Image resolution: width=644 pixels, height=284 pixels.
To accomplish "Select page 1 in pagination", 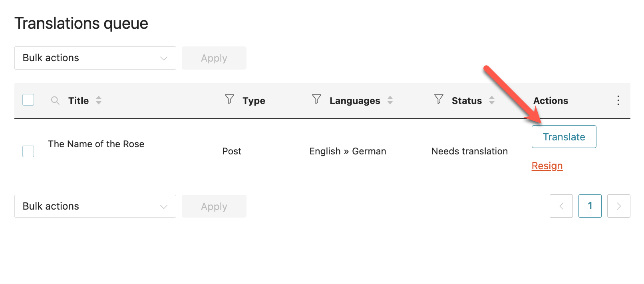I will pos(590,206).
